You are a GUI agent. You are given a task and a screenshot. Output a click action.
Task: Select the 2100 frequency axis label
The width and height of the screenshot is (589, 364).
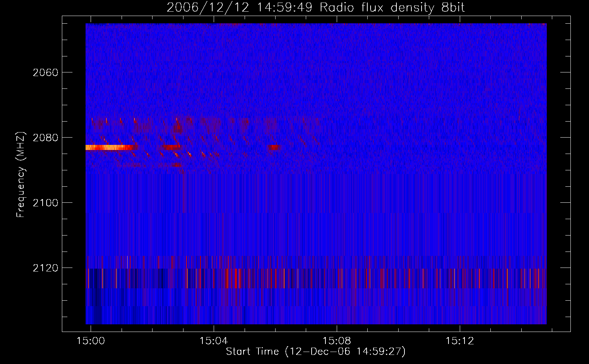(46, 203)
